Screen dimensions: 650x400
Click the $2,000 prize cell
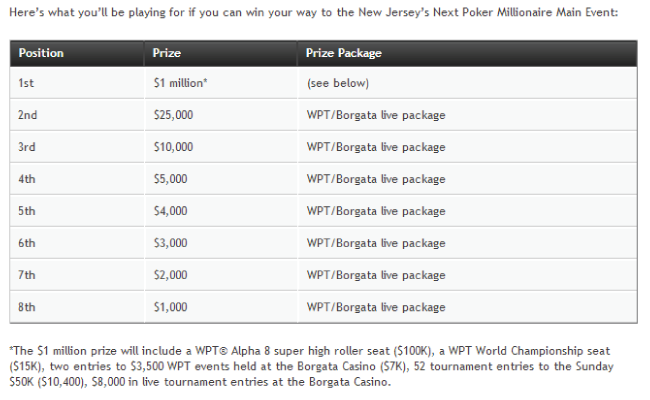pos(172,275)
